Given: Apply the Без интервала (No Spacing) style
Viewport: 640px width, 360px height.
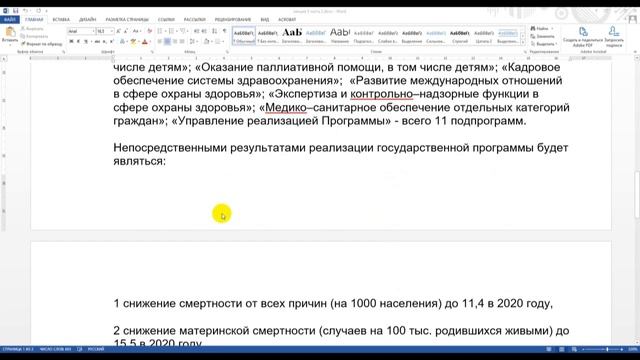Looking at the screenshot, I should (x=268, y=36).
